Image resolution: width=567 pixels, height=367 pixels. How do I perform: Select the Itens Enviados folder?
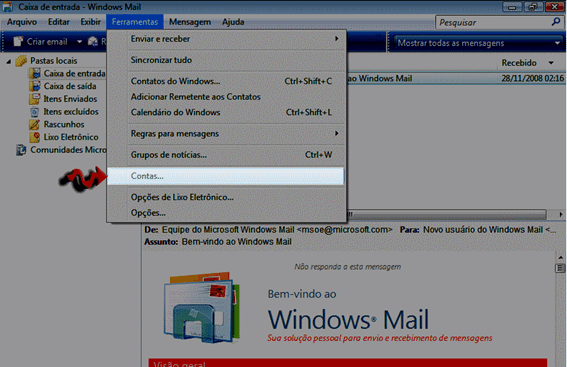(x=70, y=99)
